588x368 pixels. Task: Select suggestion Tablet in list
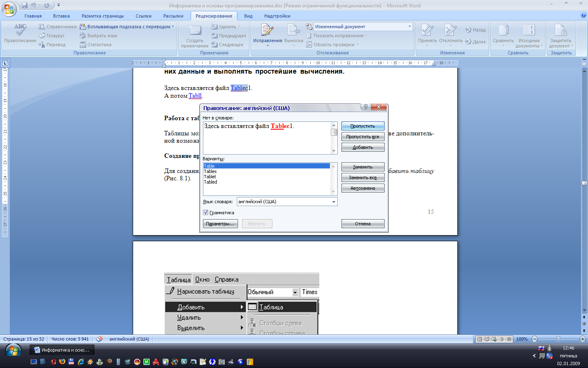pyautogui.click(x=267, y=177)
